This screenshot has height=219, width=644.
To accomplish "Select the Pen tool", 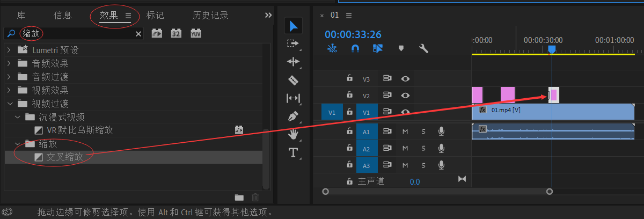I will click(x=293, y=116).
